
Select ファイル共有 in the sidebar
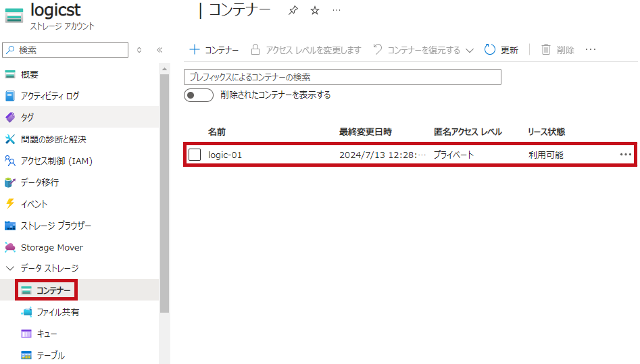[57, 312]
